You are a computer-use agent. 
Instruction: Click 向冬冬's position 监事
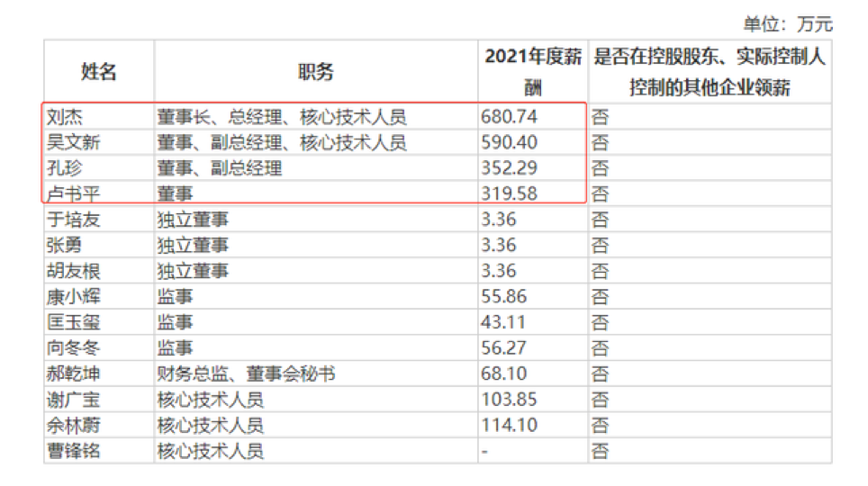coord(175,348)
